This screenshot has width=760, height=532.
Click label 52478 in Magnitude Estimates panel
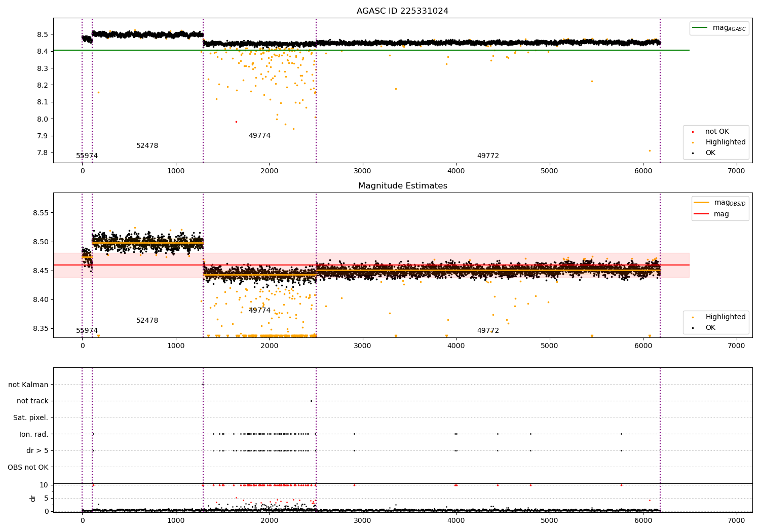click(147, 321)
